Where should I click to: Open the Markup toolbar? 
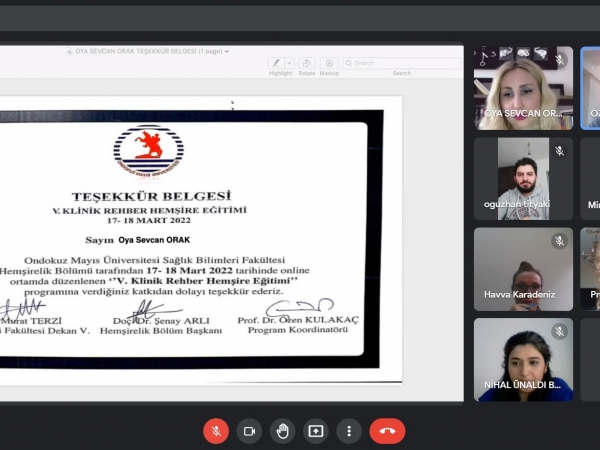point(329,63)
